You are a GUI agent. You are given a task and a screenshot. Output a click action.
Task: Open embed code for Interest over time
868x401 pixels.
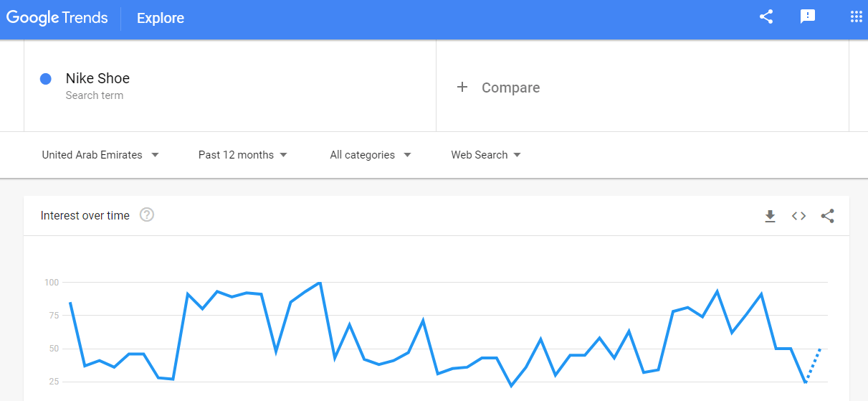tap(798, 216)
